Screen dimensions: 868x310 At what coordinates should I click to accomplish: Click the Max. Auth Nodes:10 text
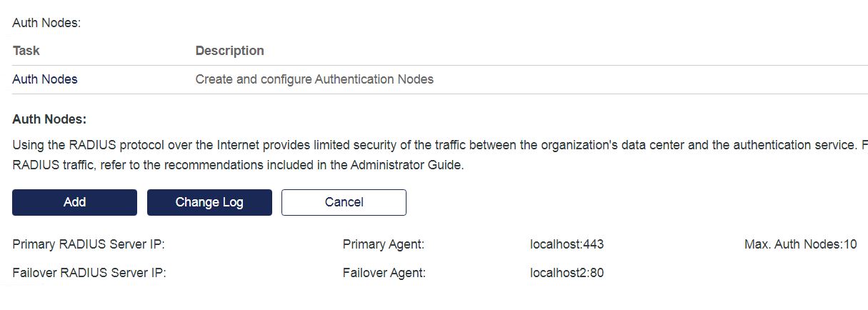coord(800,244)
